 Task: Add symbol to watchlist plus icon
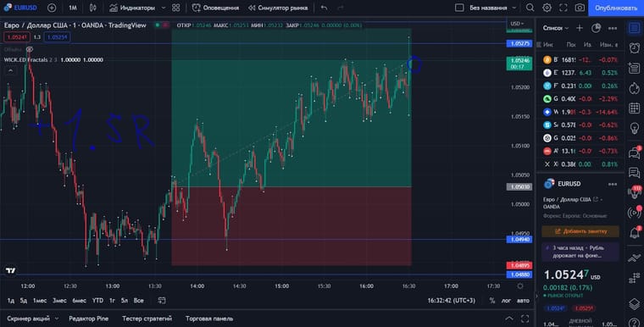pyautogui.click(x=580, y=28)
